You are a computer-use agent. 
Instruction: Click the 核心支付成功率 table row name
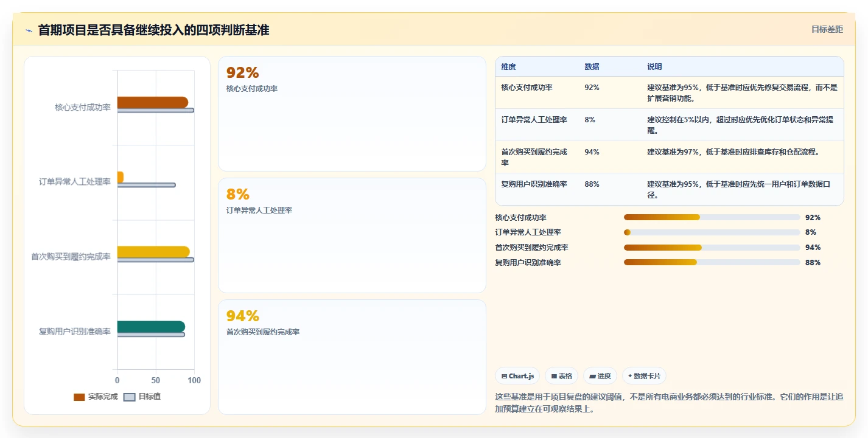point(527,88)
